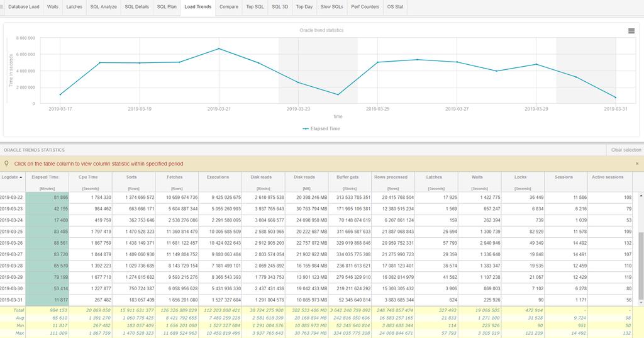Screen dimensions: 644x338
Task: Click the table vertical scrollbar thumb
Action: (x=641, y=266)
